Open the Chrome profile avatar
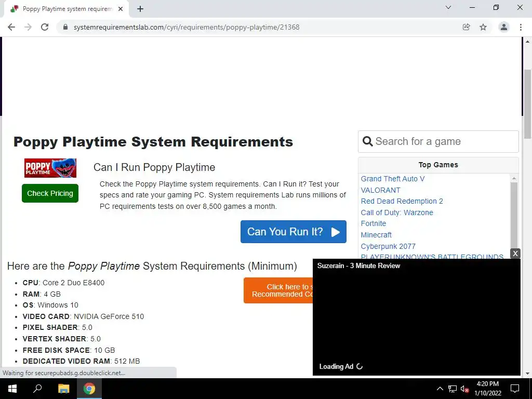The width and height of the screenshot is (532, 399). pyautogui.click(x=504, y=27)
